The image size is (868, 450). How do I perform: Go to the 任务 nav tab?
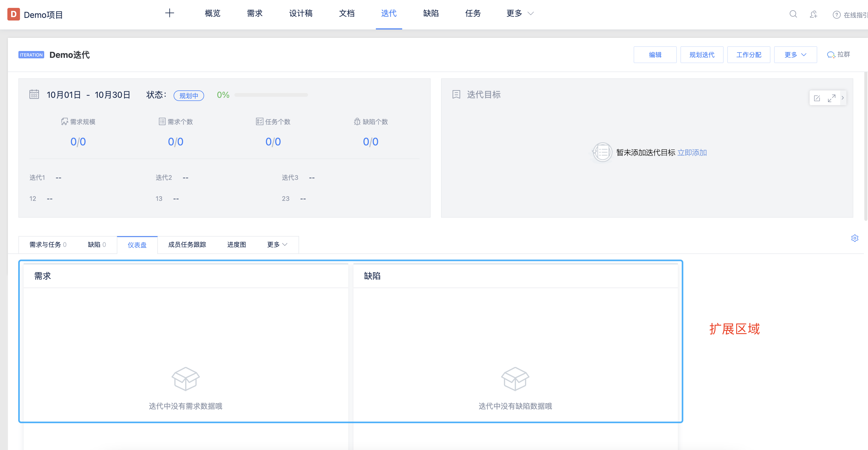tap(473, 13)
